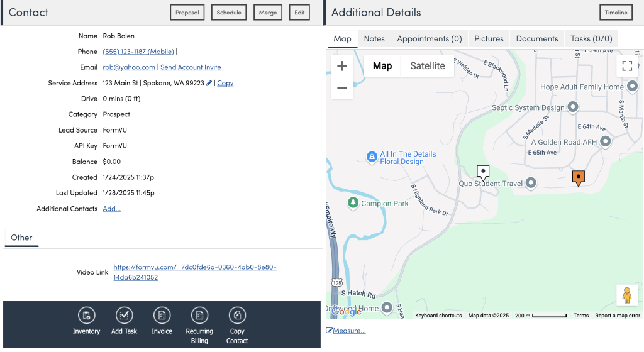This screenshot has width=644, height=352.
Task: Zoom in on the map
Action: (341, 66)
